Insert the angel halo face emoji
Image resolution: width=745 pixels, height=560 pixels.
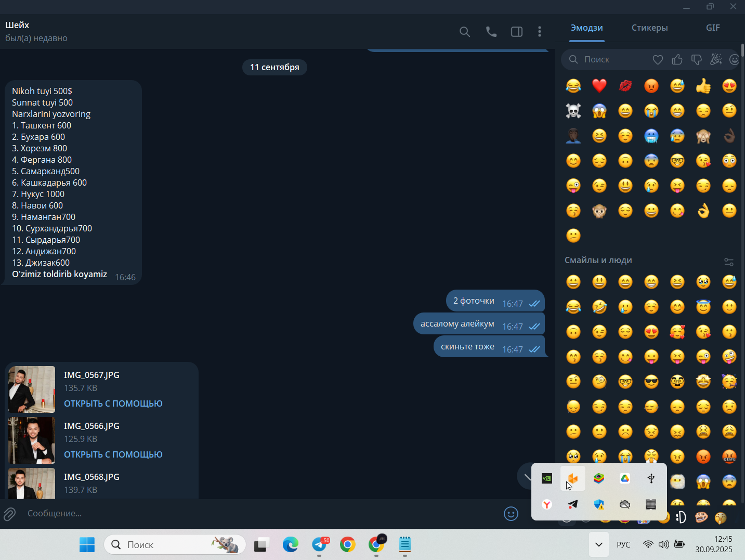tap(703, 307)
